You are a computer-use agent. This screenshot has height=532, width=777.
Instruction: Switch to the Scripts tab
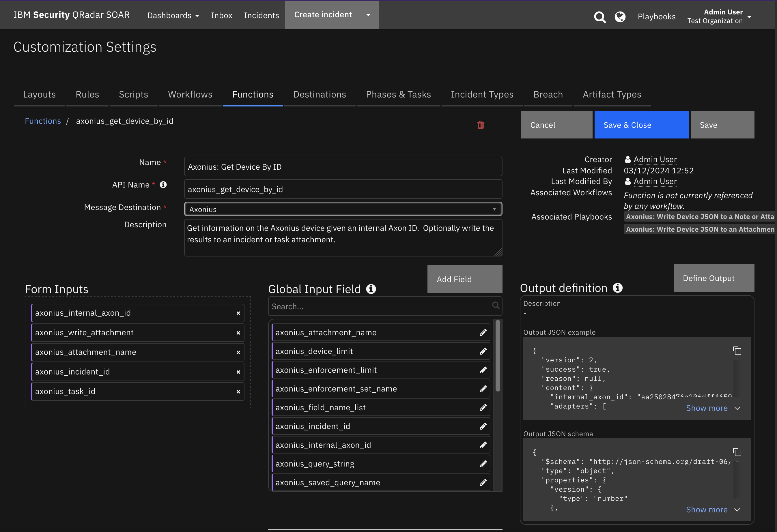[133, 95]
